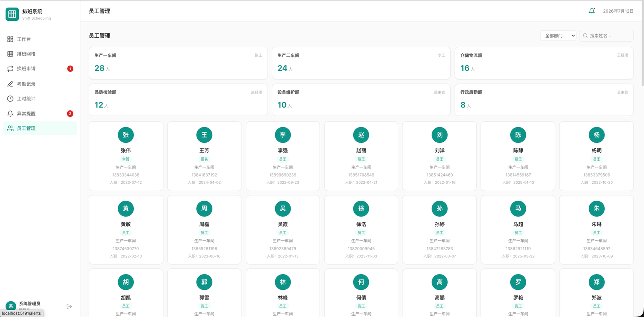644x317 pixels.
Task: Click phone number 13833344036
Action: 126,175
